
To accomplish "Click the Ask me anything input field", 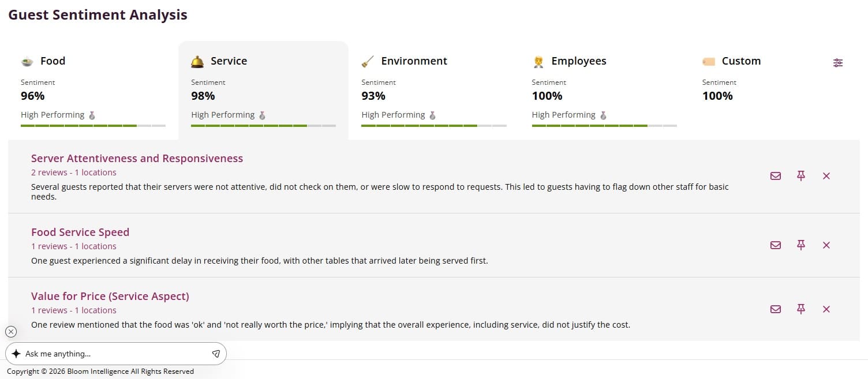I will pyautogui.click(x=104, y=354).
